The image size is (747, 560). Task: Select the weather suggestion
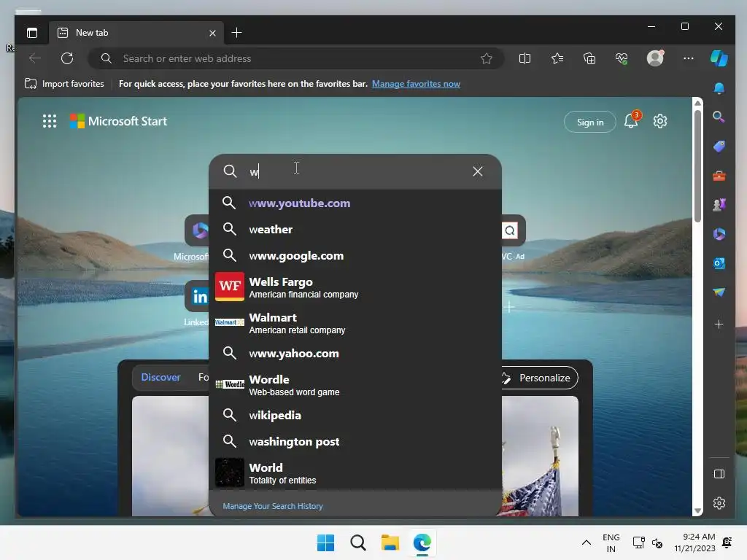355,230
